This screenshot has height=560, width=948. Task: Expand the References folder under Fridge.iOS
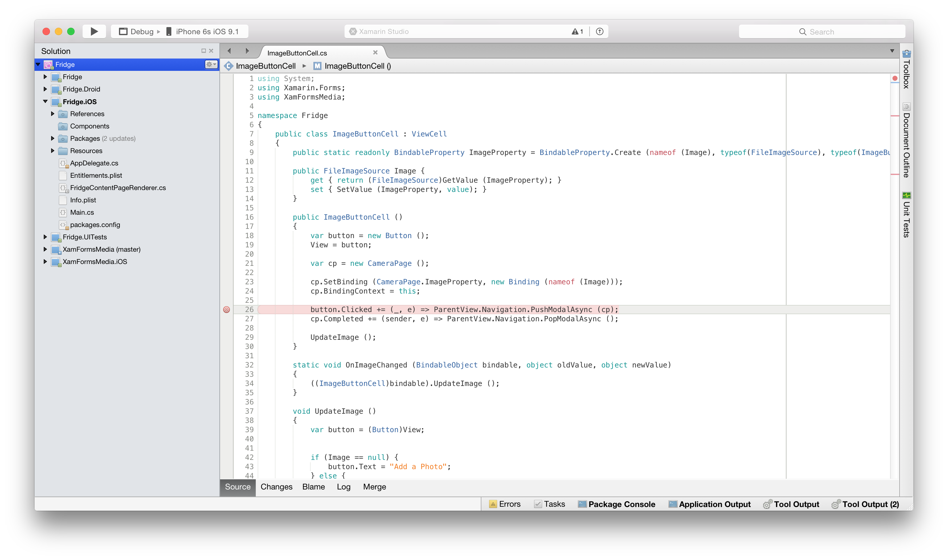coord(52,114)
